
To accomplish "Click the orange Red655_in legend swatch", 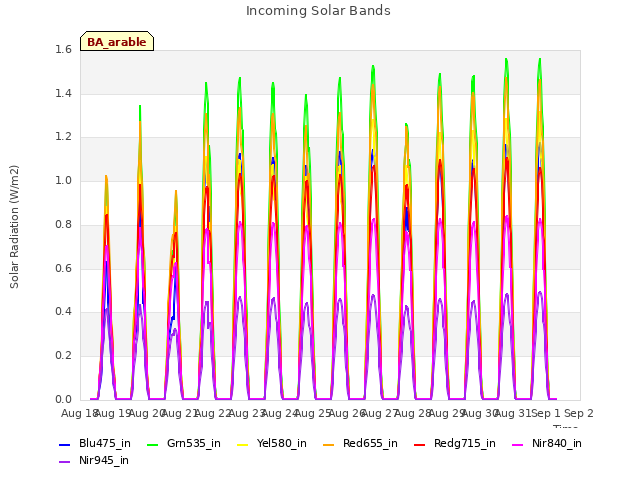I will pos(329,444).
